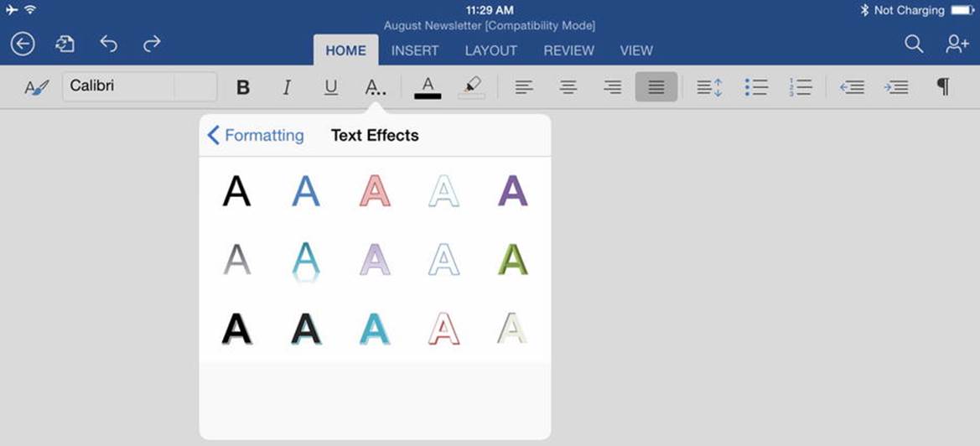The width and height of the screenshot is (980, 446).
Task: Show paragraph marks pilcrow icon
Action: 943,87
